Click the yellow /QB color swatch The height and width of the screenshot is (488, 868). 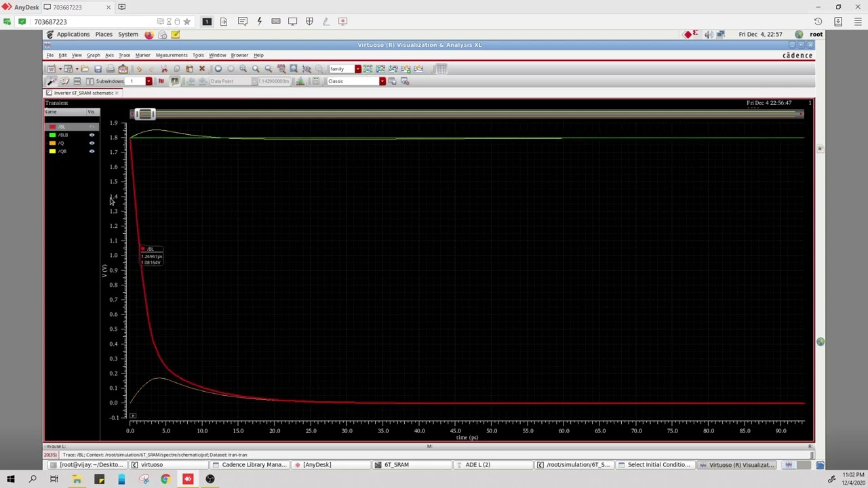click(52, 151)
